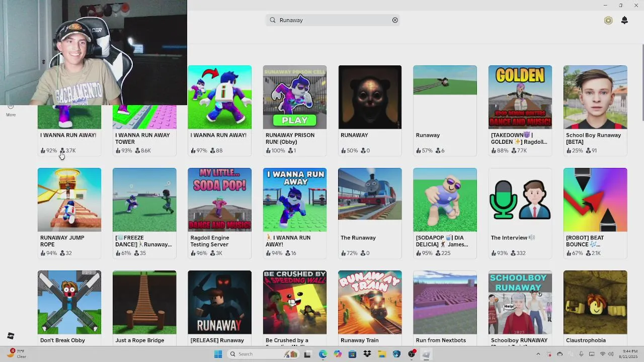Open Don't Break Obby thumbnail
644x362 pixels.
69,302
